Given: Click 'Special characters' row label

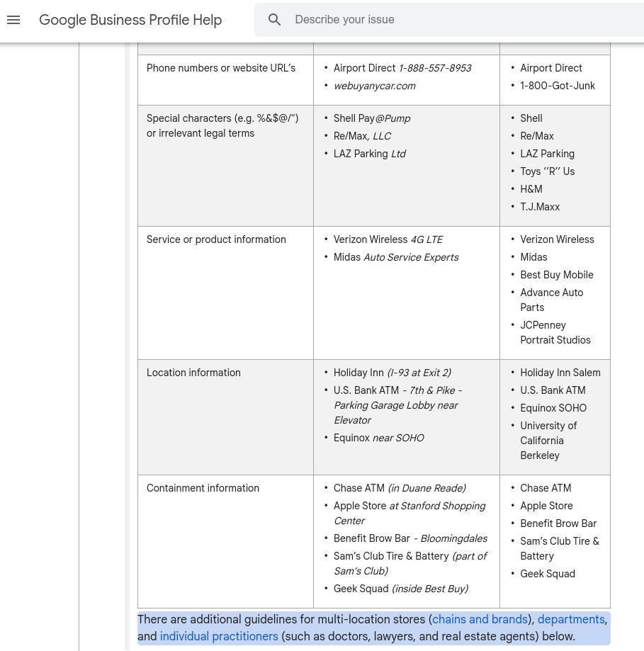Looking at the screenshot, I should click(222, 126).
